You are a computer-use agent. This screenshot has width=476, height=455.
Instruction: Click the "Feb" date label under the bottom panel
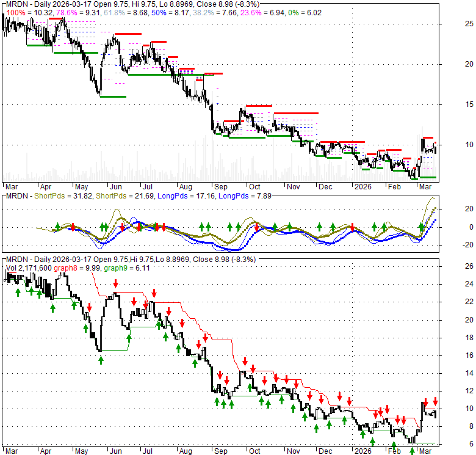[394, 451]
